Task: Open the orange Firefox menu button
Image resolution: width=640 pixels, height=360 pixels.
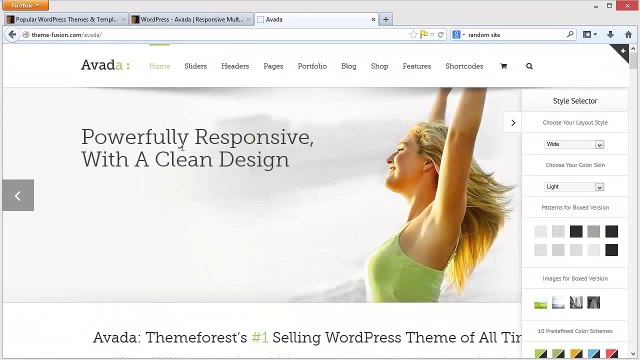Action: tap(25, 5)
